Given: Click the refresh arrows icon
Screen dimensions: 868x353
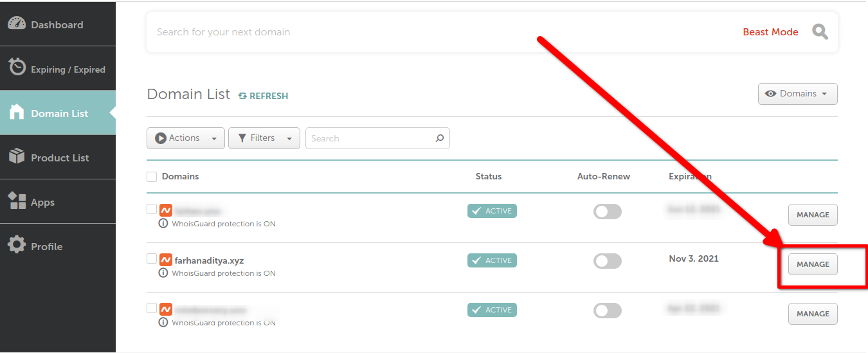Looking at the screenshot, I should pyautogui.click(x=242, y=96).
